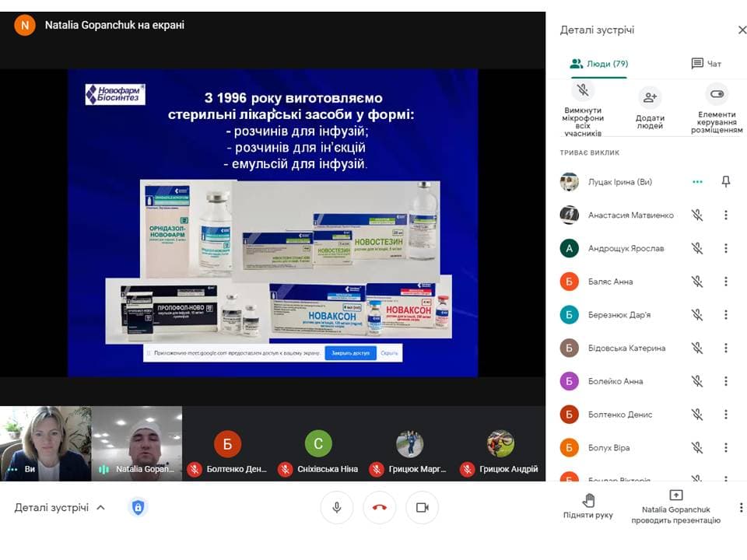
Task: Open more options for Болтенко Денис
Action: 725,415
